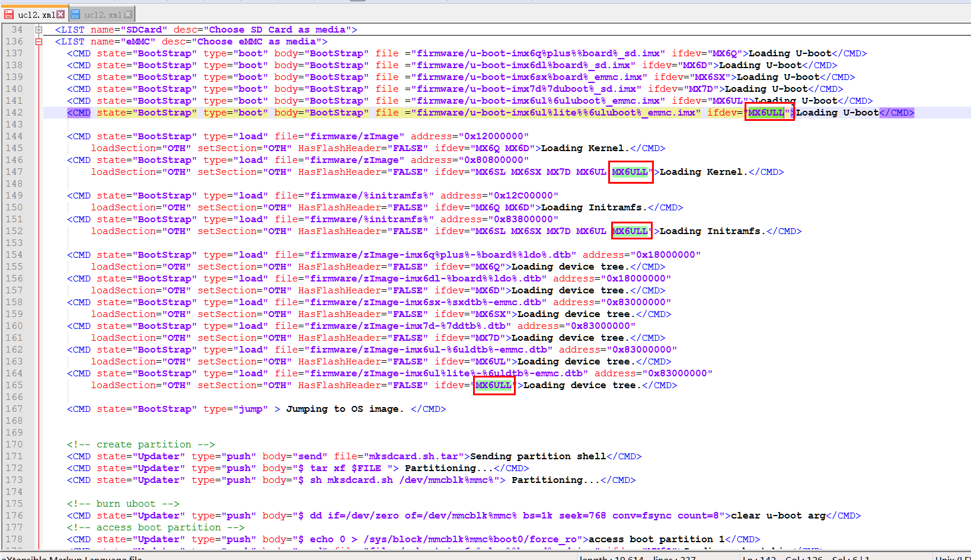Click highlighted MX6ULL on line 165
Image resolution: width=971 pixels, height=560 pixels.
(493, 385)
